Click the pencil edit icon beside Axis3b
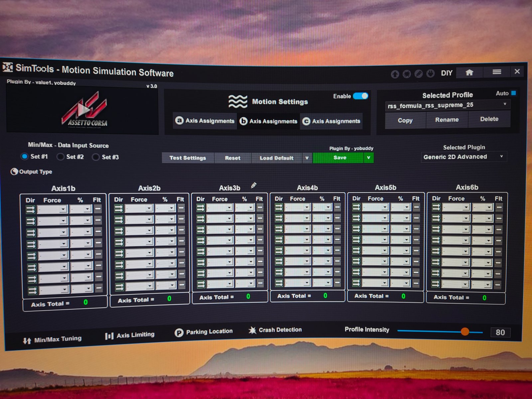Image resolution: width=532 pixels, height=399 pixels. click(x=254, y=185)
